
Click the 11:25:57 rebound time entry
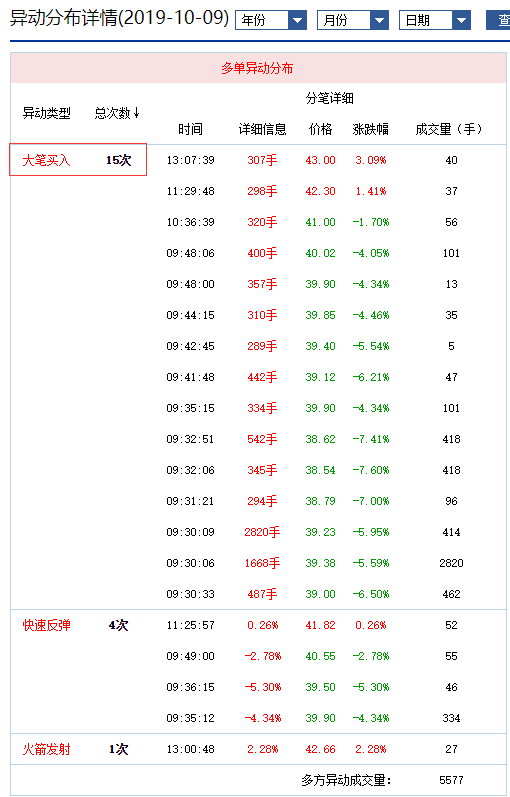click(191, 625)
